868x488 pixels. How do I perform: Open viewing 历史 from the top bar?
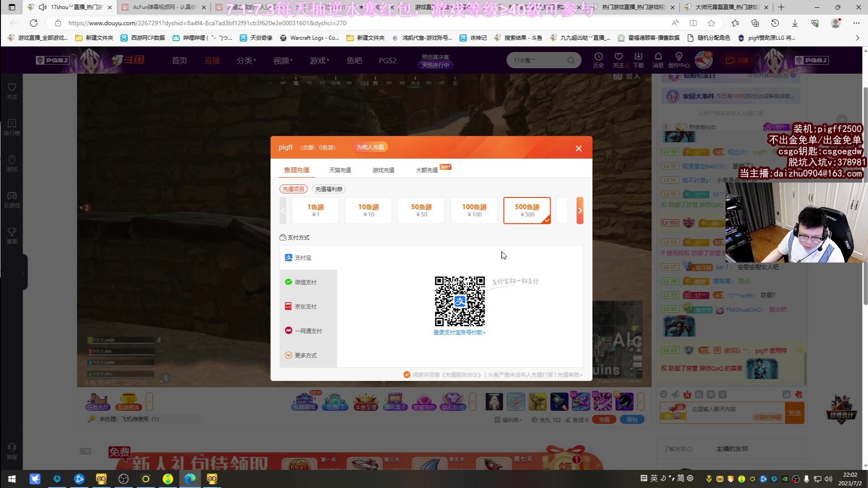[599, 60]
